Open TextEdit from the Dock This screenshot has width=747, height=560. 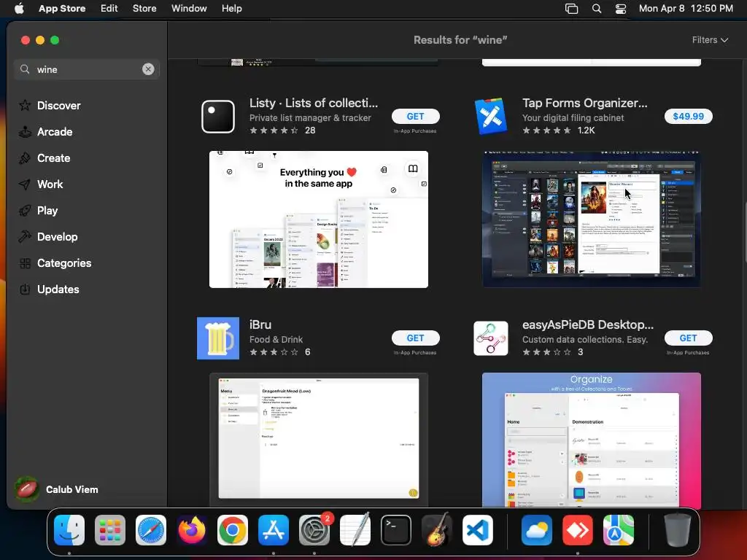(x=355, y=530)
